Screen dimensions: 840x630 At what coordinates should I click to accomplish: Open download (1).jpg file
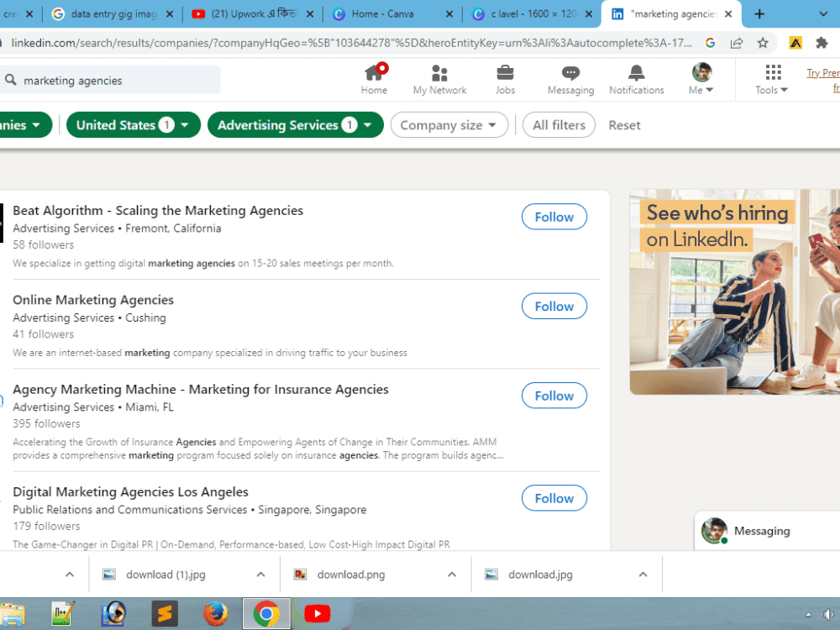(165, 575)
